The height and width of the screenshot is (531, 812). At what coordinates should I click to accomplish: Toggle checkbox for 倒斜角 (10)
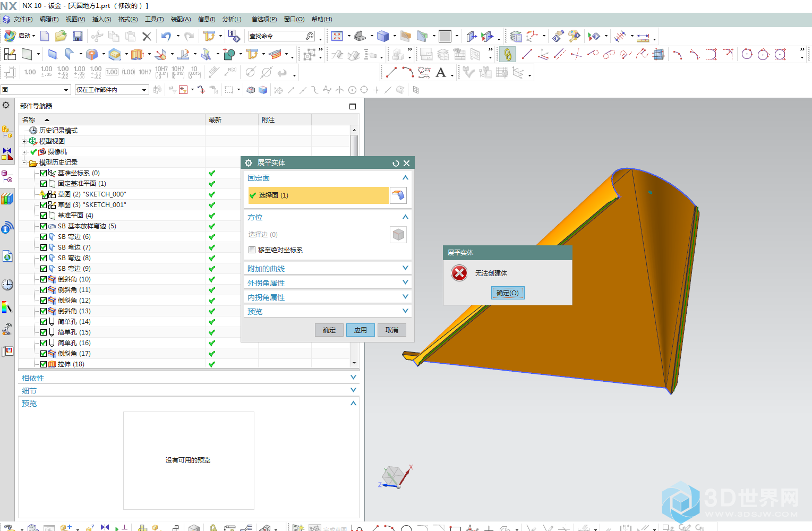pos(44,279)
